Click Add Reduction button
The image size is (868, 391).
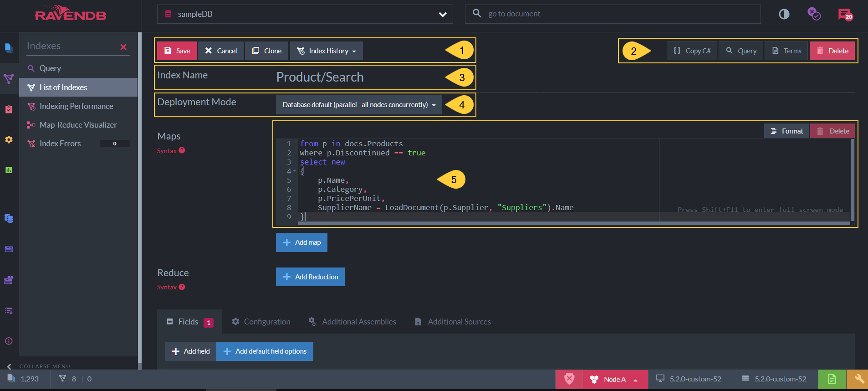tap(310, 277)
